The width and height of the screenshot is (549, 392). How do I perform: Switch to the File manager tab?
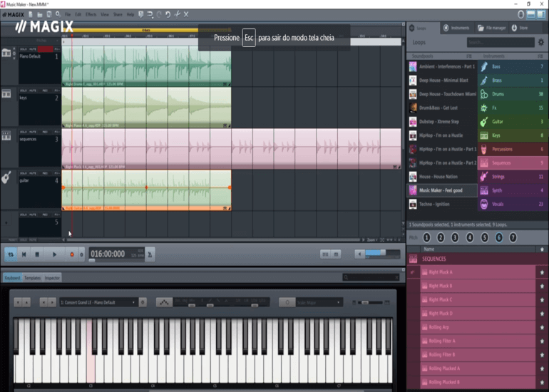click(491, 28)
